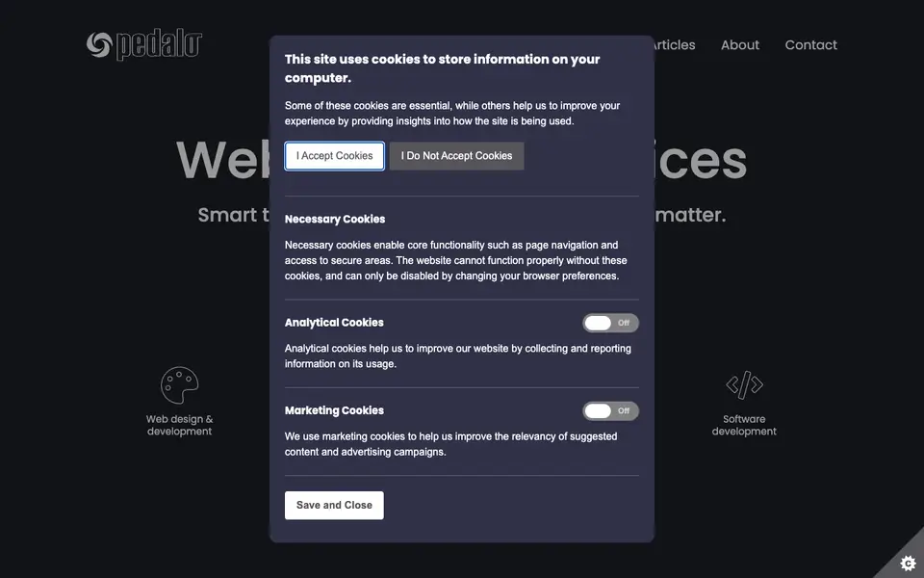
Task: Click the Web design palette icon
Action: coord(179,385)
